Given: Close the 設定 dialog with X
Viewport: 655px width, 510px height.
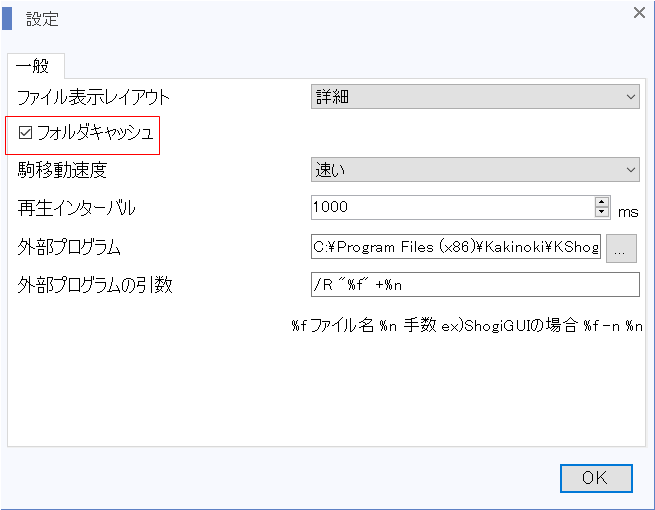Looking at the screenshot, I should pyautogui.click(x=639, y=13).
